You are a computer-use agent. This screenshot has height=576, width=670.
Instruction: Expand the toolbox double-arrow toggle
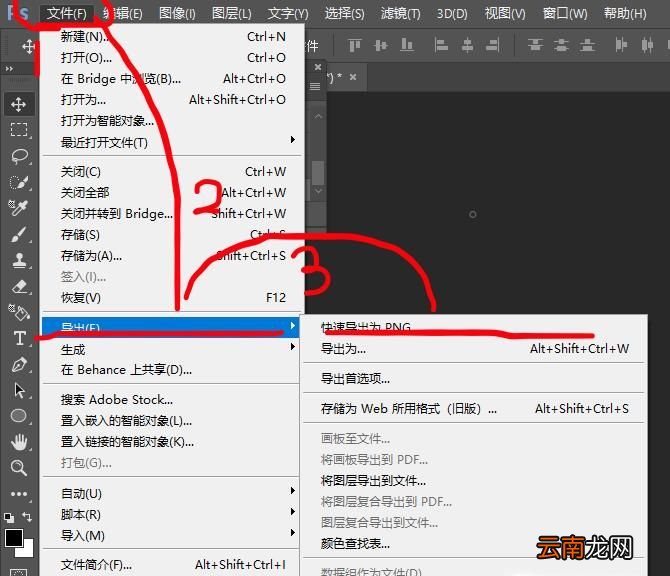tap(9, 68)
